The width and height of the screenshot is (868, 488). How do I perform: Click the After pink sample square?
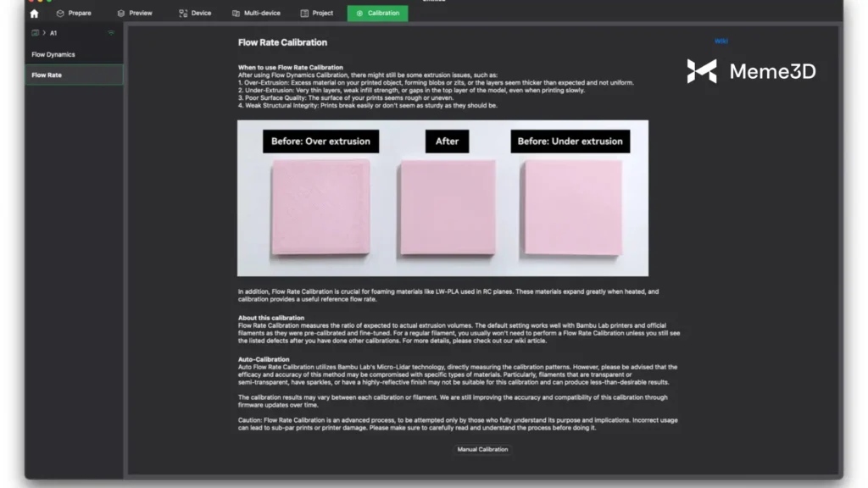pyautogui.click(x=447, y=207)
